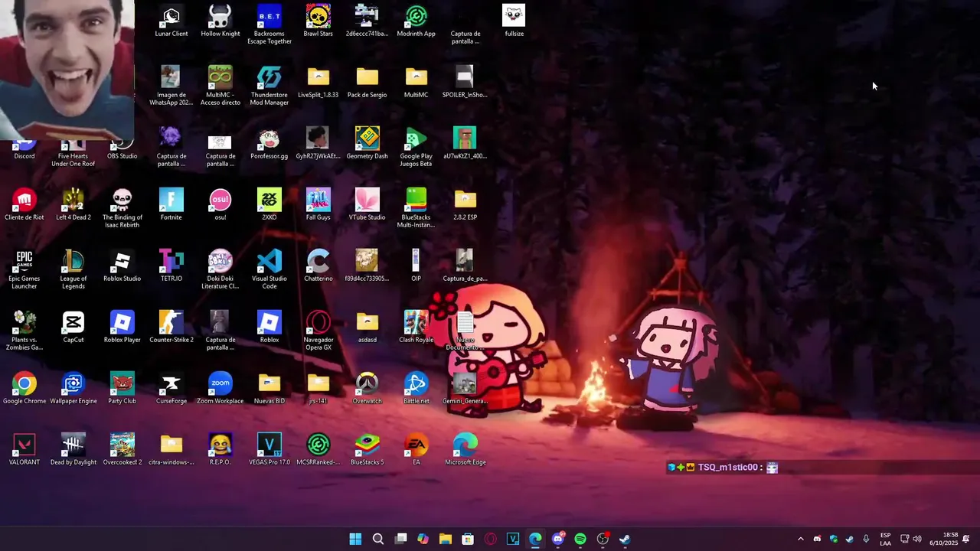The image size is (980, 551).
Task: Select the Imagen de WhatsApp file
Action: click(x=171, y=86)
